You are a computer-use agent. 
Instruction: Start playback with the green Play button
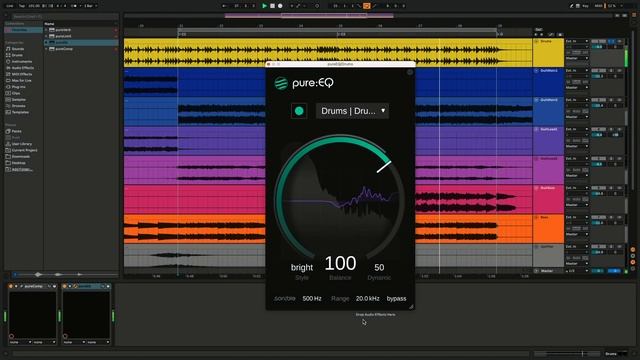click(264, 6)
